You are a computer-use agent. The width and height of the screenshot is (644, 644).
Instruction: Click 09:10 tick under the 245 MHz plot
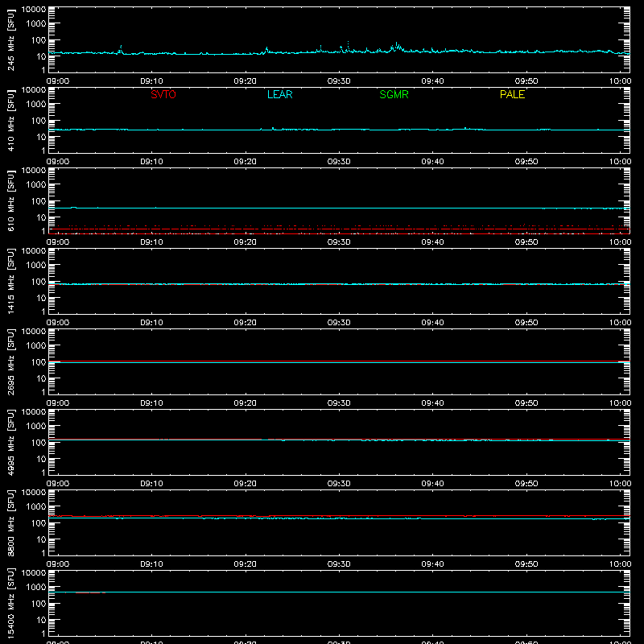(151, 81)
